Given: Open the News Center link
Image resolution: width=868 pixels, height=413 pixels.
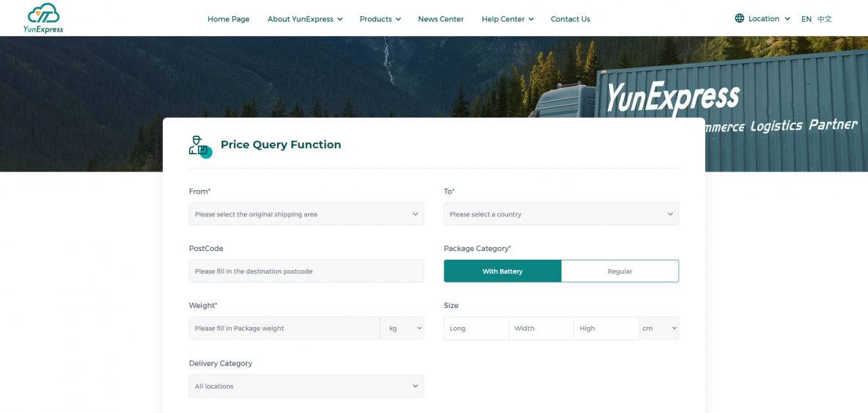Looking at the screenshot, I should [441, 19].
